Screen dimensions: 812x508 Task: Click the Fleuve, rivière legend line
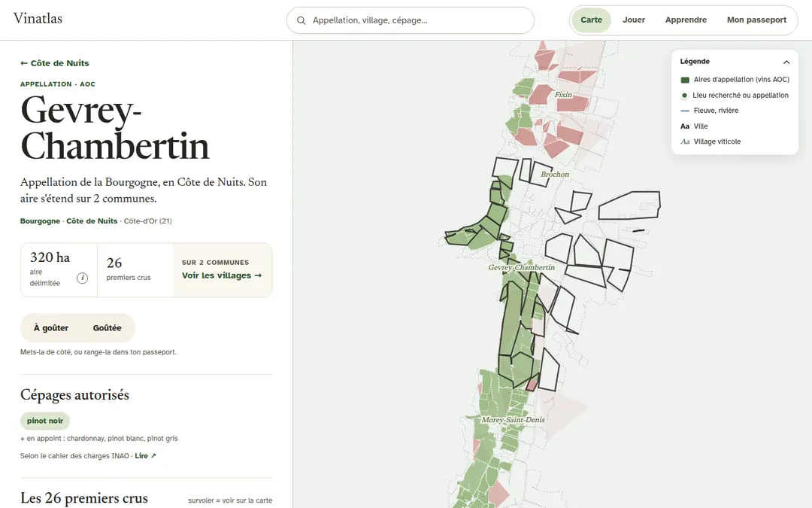[x=685, y=111]
